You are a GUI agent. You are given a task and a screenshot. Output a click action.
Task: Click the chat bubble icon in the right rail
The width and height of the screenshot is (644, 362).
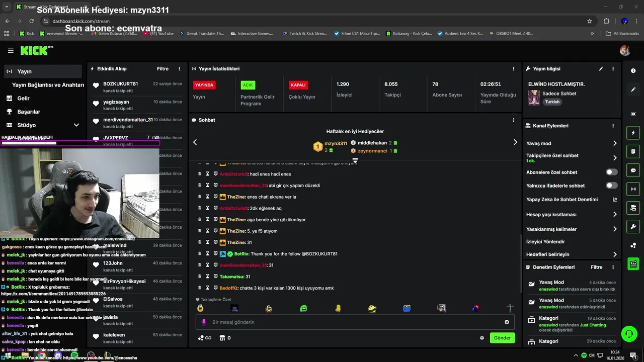point(633,170)
